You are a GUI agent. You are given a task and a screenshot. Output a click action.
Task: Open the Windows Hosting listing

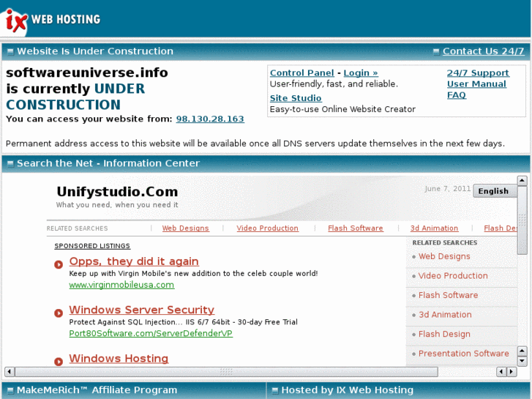tap(119, 359)
